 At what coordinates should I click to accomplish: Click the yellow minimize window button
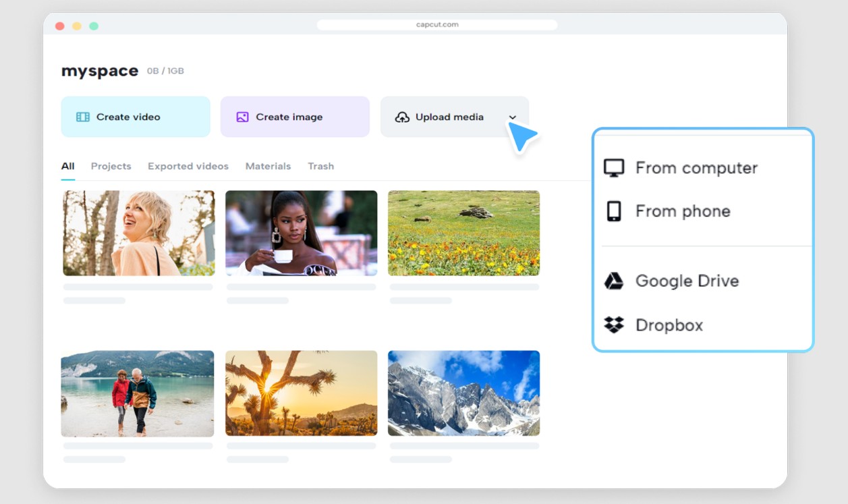[x=77, y=26]
